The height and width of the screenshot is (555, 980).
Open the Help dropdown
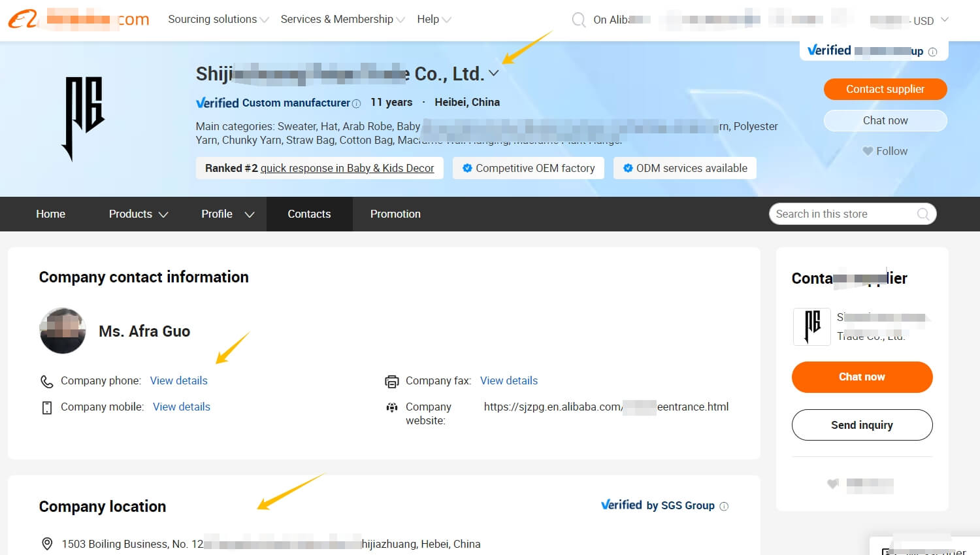(x=434, y=20)
